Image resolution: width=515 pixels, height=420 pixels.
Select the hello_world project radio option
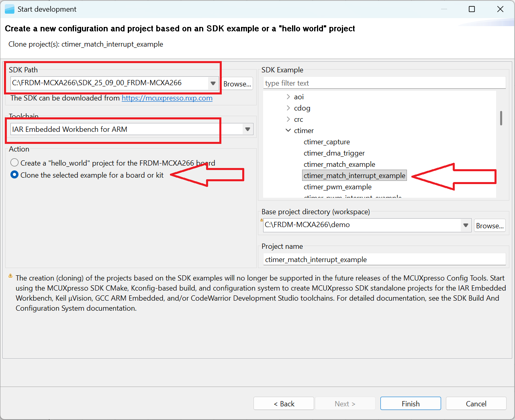tap(14, 162)
